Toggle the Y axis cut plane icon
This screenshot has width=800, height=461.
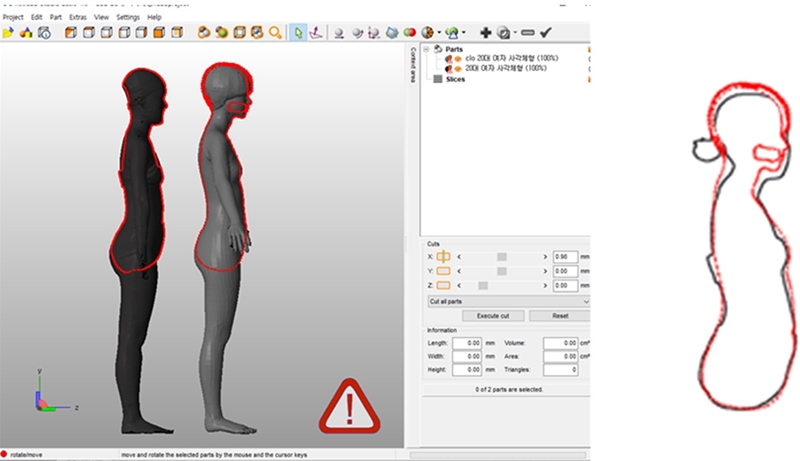tap(444, 270)
